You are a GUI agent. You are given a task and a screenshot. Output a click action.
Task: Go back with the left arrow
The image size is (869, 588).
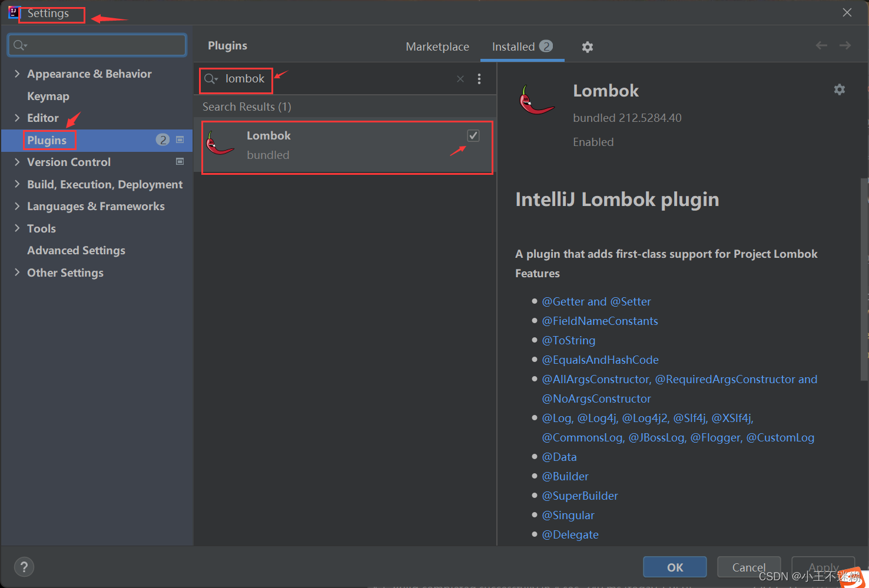821,45
